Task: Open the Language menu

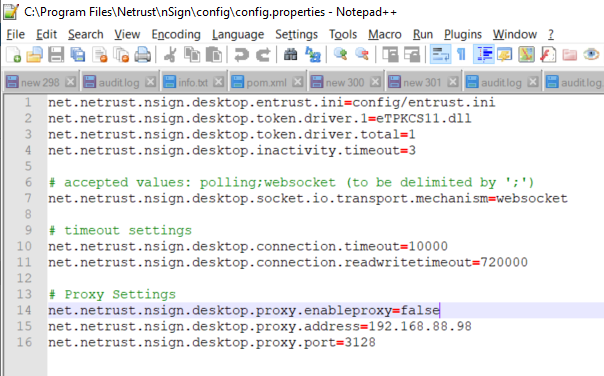Action: point(238,34)
